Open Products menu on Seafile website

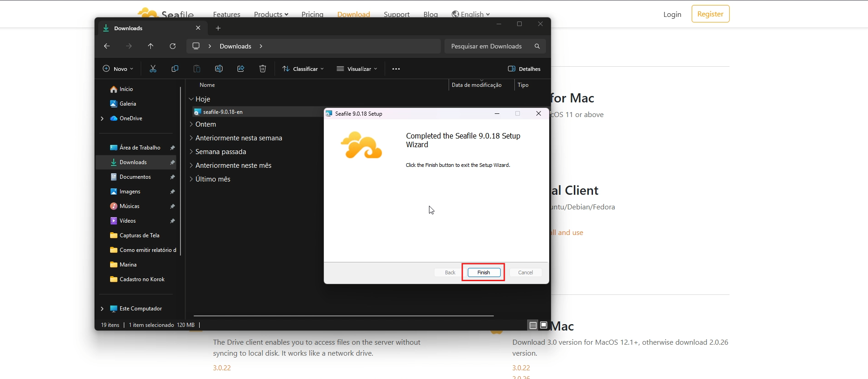tap(271, 14)
